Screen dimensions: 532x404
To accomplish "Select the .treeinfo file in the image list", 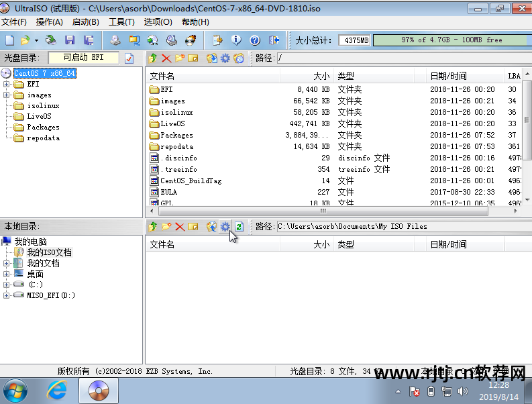I will coord(178,169).
